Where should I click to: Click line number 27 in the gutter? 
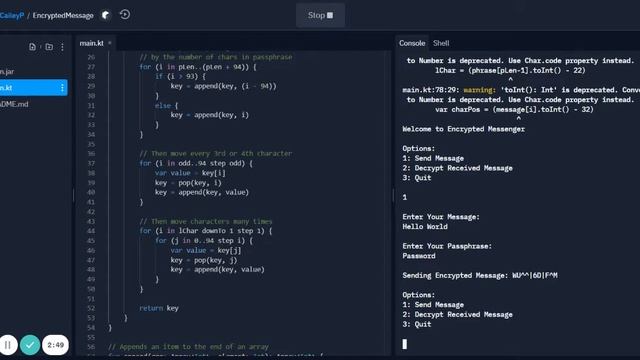tap(91, 67)
